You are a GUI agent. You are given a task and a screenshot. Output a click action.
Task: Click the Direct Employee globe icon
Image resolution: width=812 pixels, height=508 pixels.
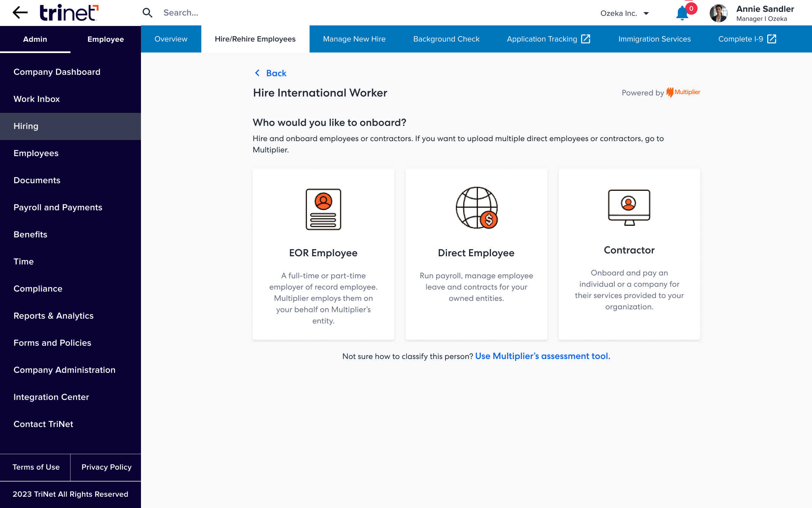click(476, 208)
